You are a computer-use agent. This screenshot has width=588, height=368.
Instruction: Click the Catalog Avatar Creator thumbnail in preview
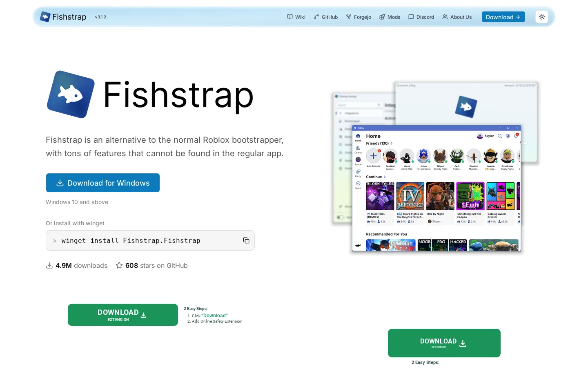[501, 196]
